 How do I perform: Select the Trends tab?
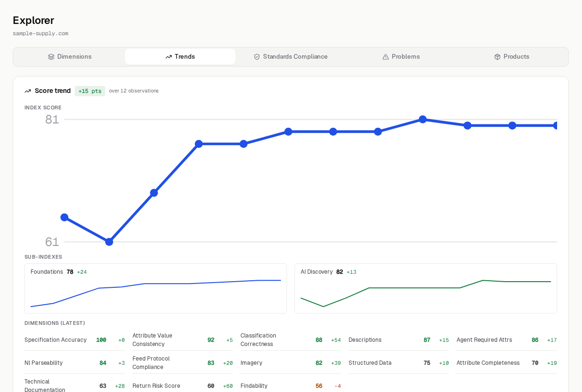point(180,57)
